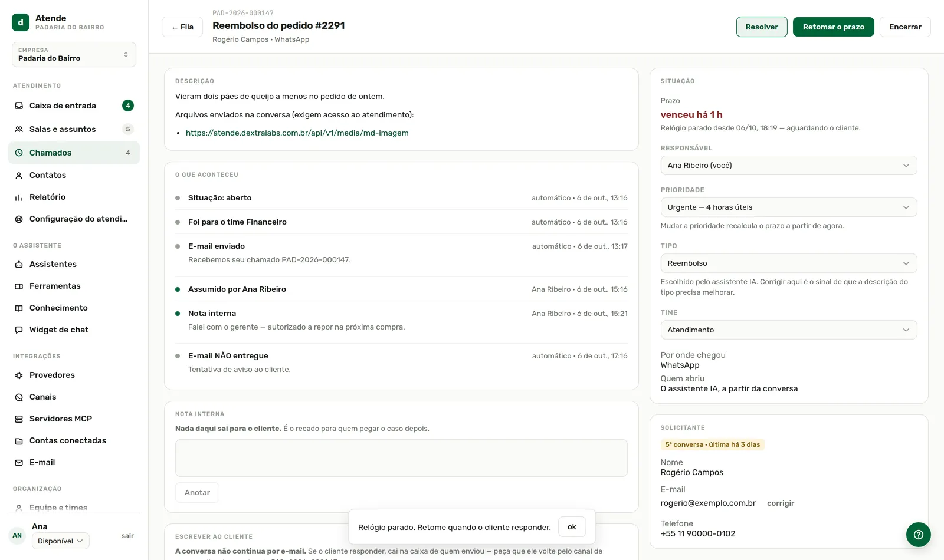The image size is (944, 560).
Task: Change the Disponível status dropdown
Action: [x=61, y=541]
